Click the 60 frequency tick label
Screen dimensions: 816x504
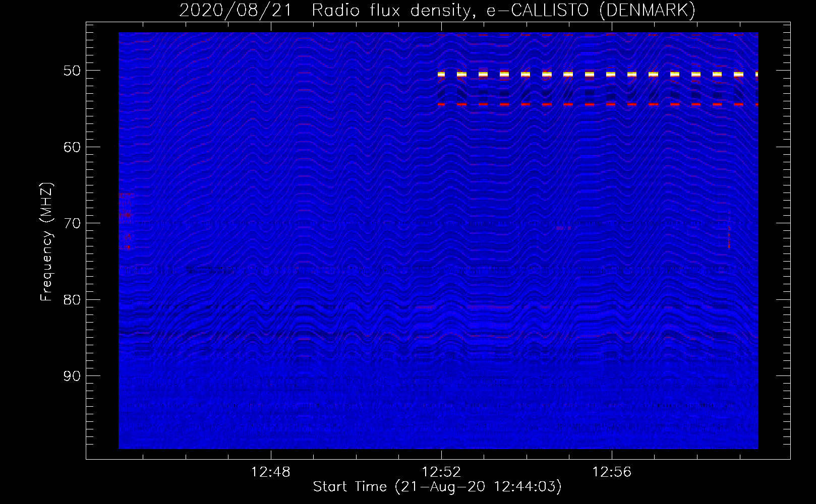(x=72, y=147)
